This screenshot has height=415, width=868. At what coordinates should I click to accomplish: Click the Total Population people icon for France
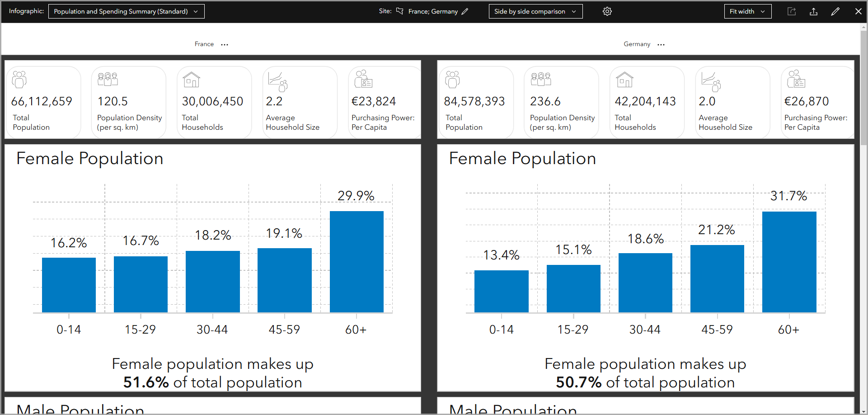click(19, 79)
